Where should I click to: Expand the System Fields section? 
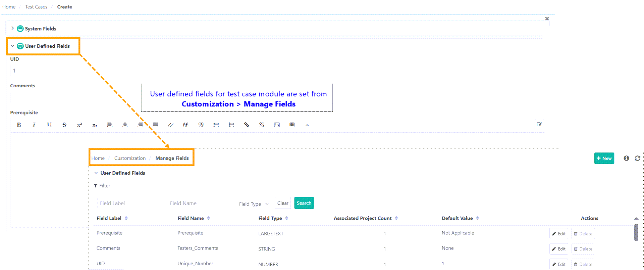pos(13,28)
